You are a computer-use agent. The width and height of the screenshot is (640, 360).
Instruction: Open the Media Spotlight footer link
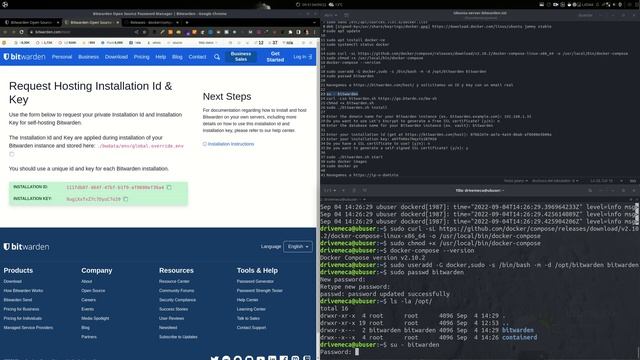(95, 318)
